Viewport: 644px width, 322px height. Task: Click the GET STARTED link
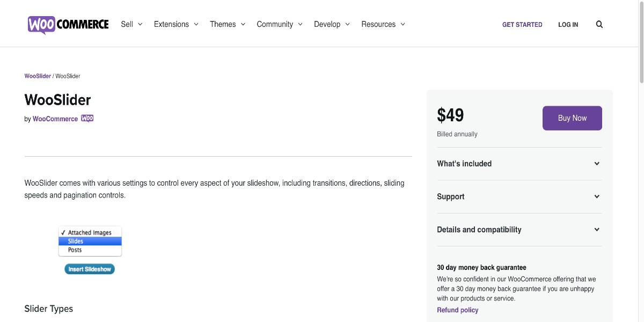[522, 25]
